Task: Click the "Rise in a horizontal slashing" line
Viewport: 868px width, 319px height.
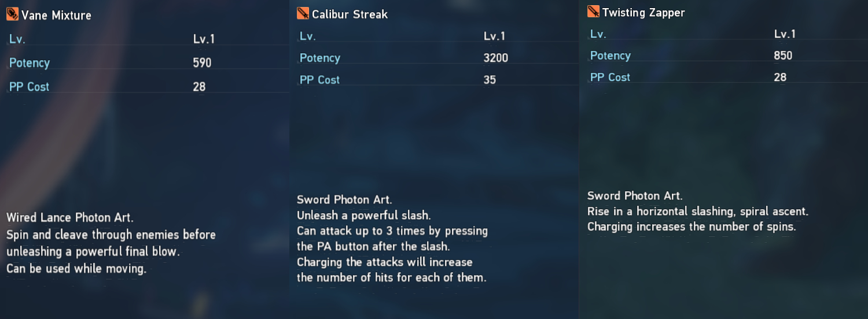Action: coord(697,212)
